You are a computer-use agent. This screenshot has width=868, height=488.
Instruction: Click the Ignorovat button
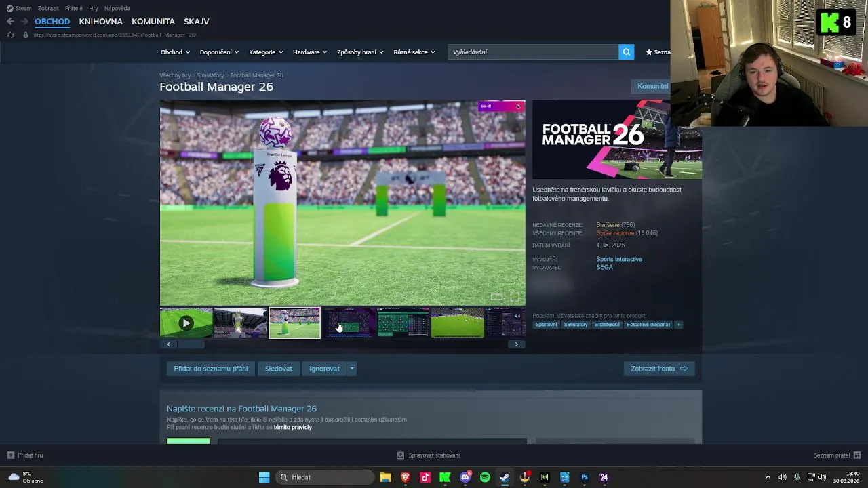pyautogui.click(x=324, y=369)
